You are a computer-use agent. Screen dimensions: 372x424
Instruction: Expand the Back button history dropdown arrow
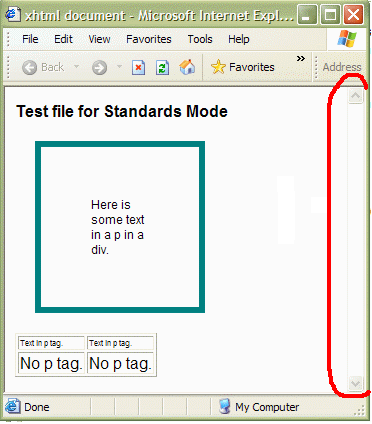76,66
